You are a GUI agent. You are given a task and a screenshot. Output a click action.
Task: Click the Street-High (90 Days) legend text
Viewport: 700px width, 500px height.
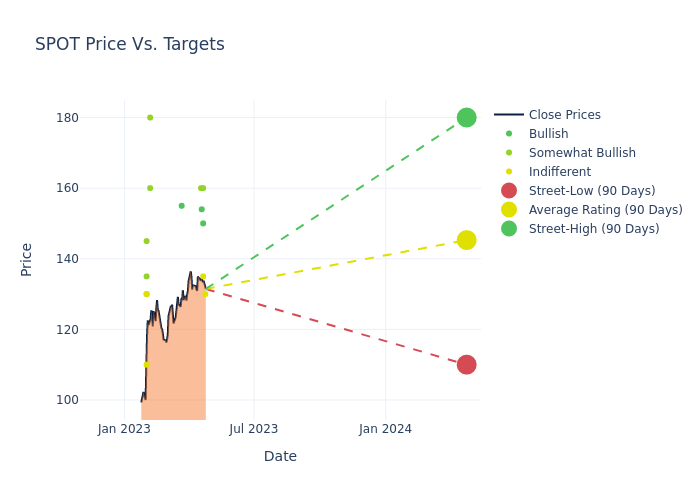click(x=594, y=229)
